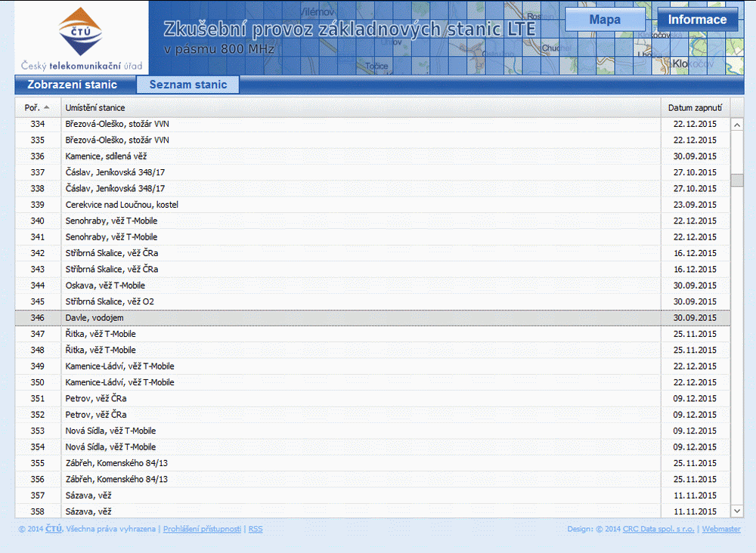Select row 334 Březová-Oleško, stožár VVN
This screenshot has width=756, height=553.
click(x=373, y=125)
